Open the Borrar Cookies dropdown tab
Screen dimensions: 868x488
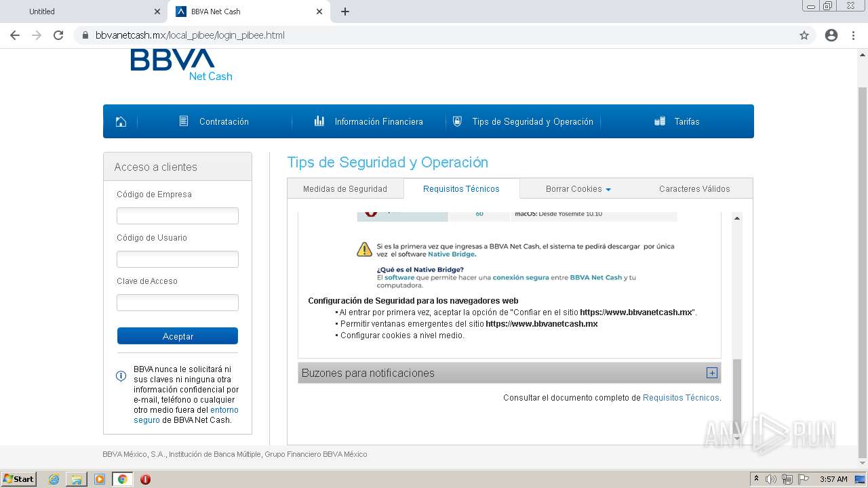tap(578, 189)
